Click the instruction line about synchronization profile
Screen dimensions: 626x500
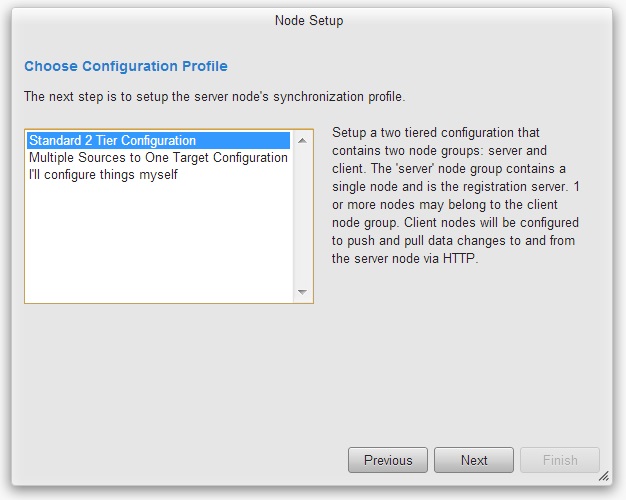214,97
